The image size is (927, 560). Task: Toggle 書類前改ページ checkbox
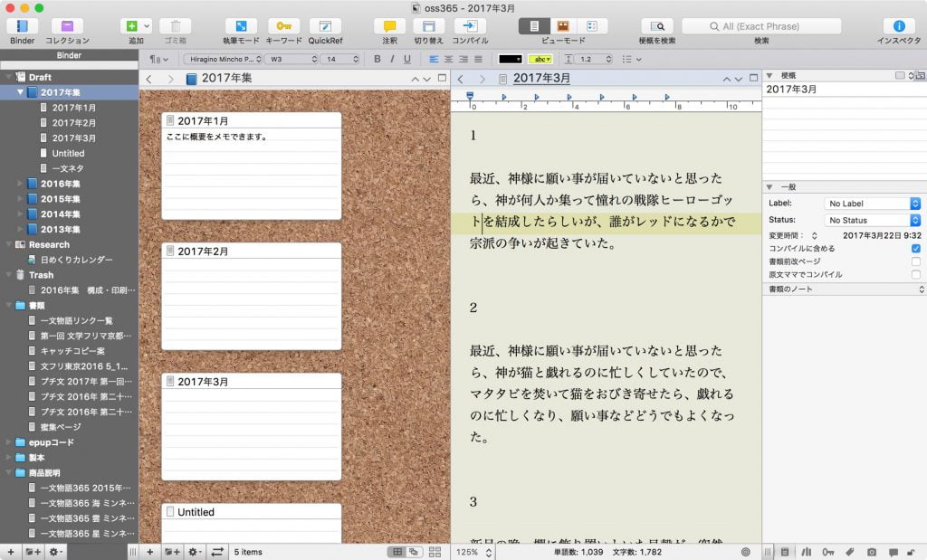tap(916, 261)
